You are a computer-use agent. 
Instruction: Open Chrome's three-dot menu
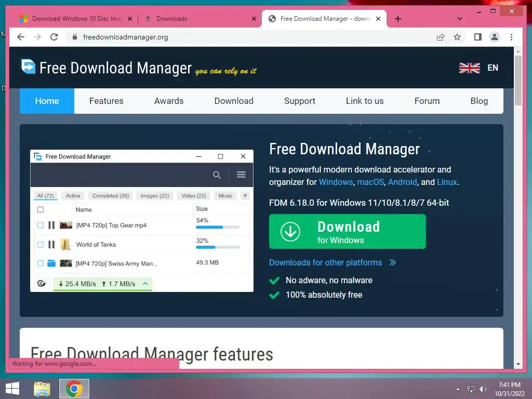(511, 37)
